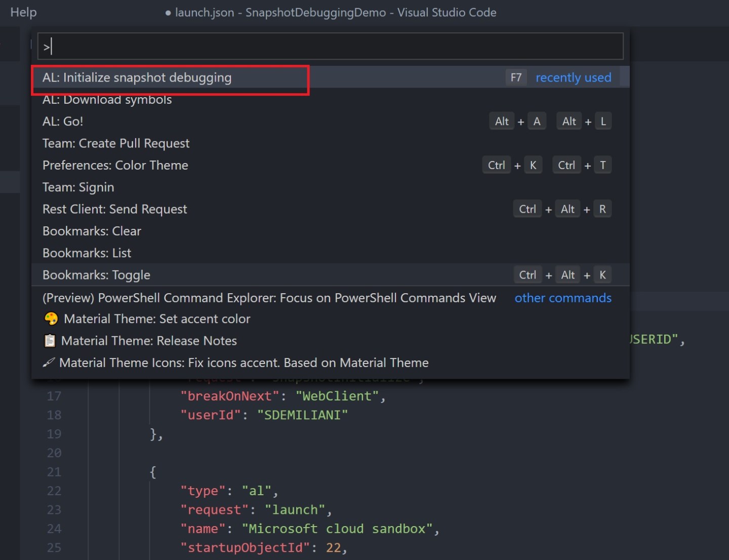Image resolution: width=729 pixels, height=560 pixels.
Task: Open Material Theme: Release Notes
Action: click(331, 341)
